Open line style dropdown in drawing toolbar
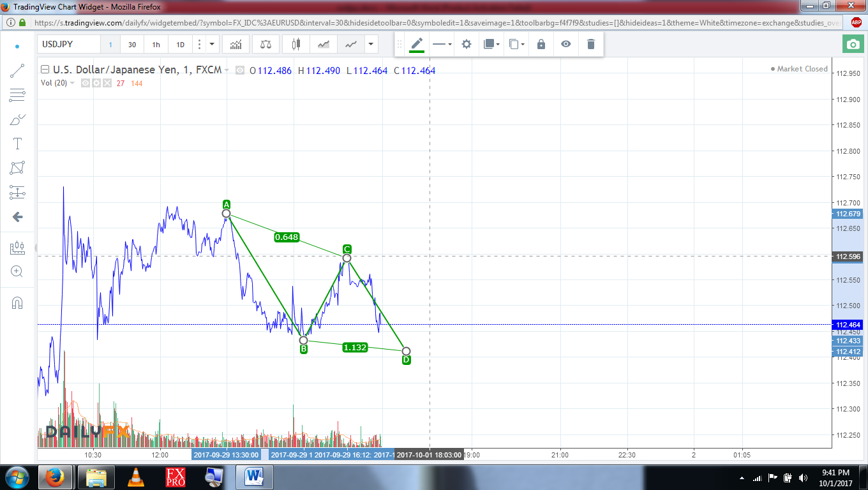The width and height of the screenshot is (868, 490). click(442, 44)
